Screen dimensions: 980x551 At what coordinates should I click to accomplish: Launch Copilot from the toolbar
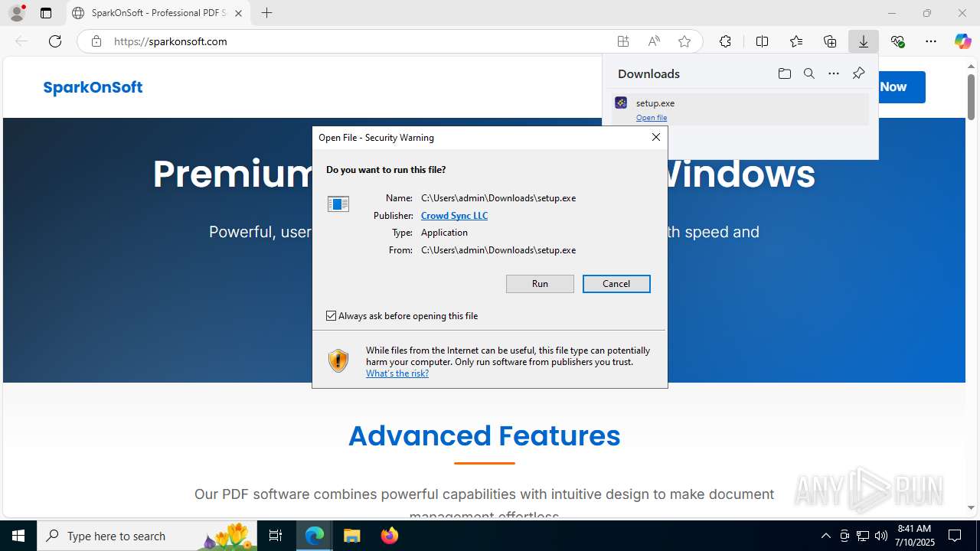(x=962, y=41)
